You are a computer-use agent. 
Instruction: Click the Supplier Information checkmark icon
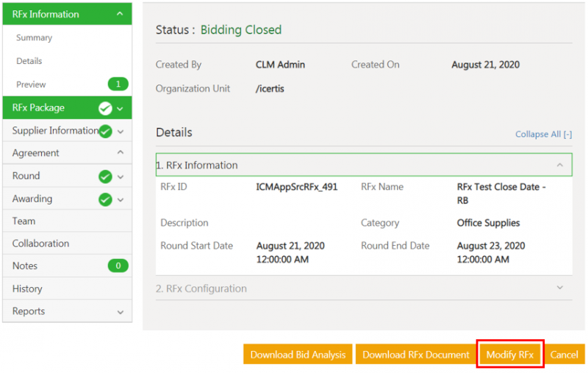point(105,131)
